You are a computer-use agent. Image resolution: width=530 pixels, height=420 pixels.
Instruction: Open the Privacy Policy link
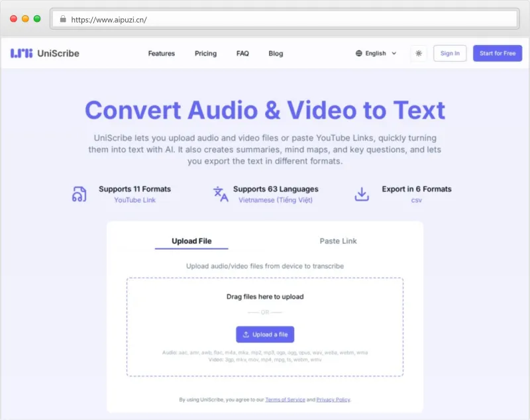point(333,399)
